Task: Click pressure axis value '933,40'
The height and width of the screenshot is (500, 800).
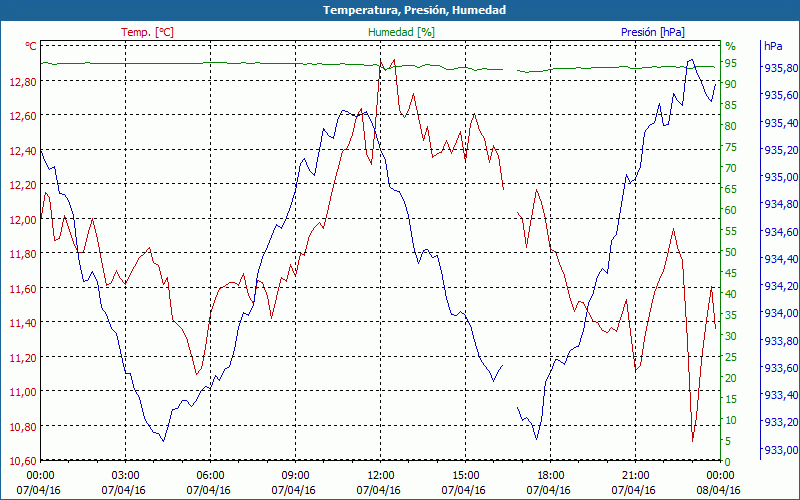Action: click(781, 395)
